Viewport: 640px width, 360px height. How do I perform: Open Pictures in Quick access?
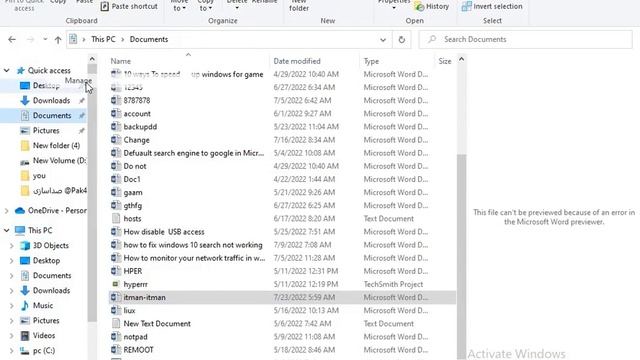46,131
